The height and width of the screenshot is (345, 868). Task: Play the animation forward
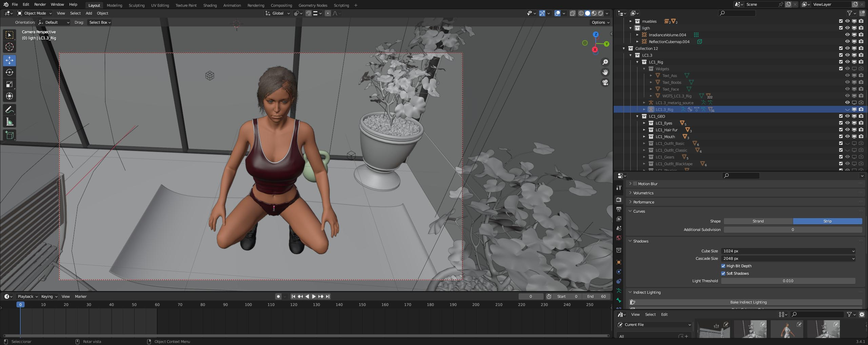click(x=314, y=296)
